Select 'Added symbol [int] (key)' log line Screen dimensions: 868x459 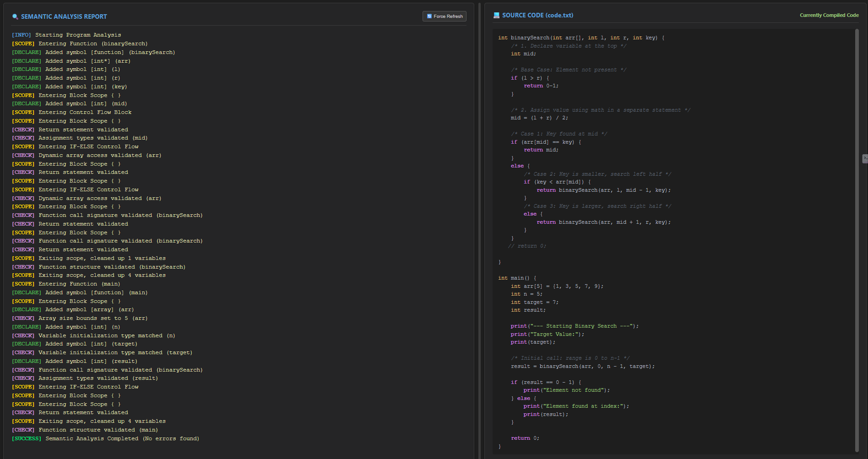point(70,86)
